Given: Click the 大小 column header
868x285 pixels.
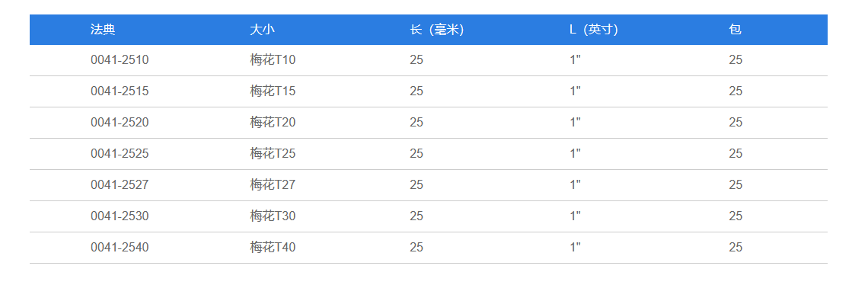Looking at the screenshot, I should click(x=262, y=30).
